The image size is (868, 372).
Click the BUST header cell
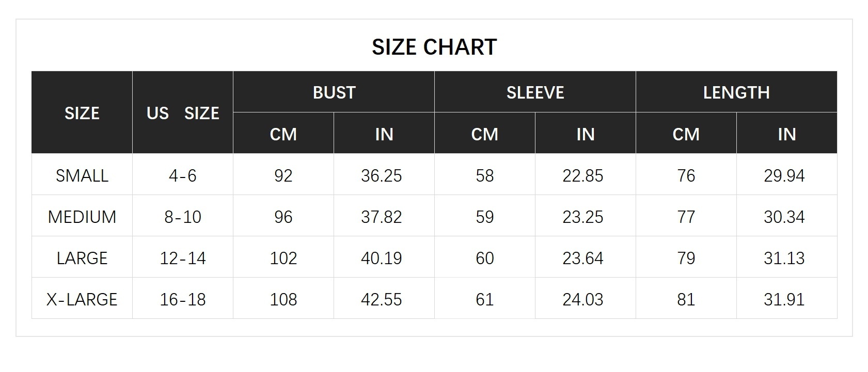click(x=334, y=92)
